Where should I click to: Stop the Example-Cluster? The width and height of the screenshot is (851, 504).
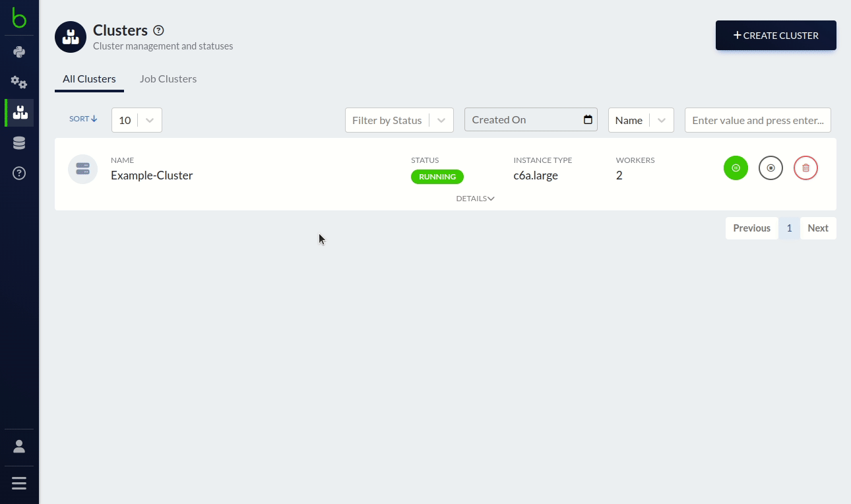click(771, 168)
